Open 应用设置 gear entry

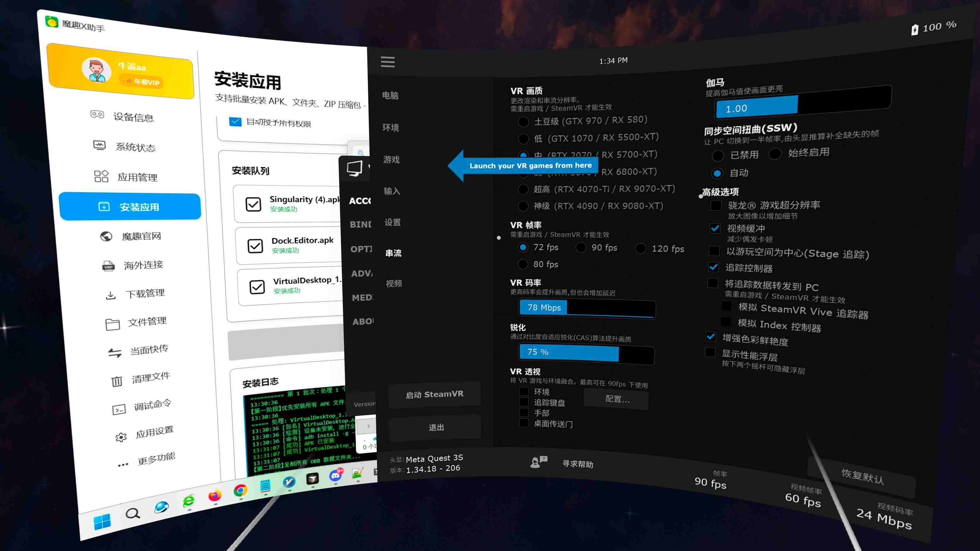pos(145,434)
